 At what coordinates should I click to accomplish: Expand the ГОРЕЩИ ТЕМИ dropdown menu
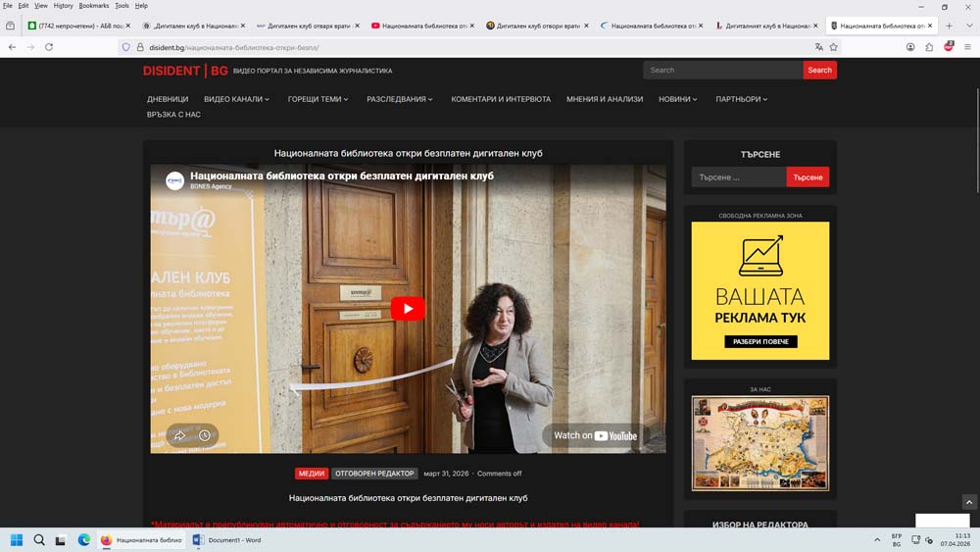(318, 99)
